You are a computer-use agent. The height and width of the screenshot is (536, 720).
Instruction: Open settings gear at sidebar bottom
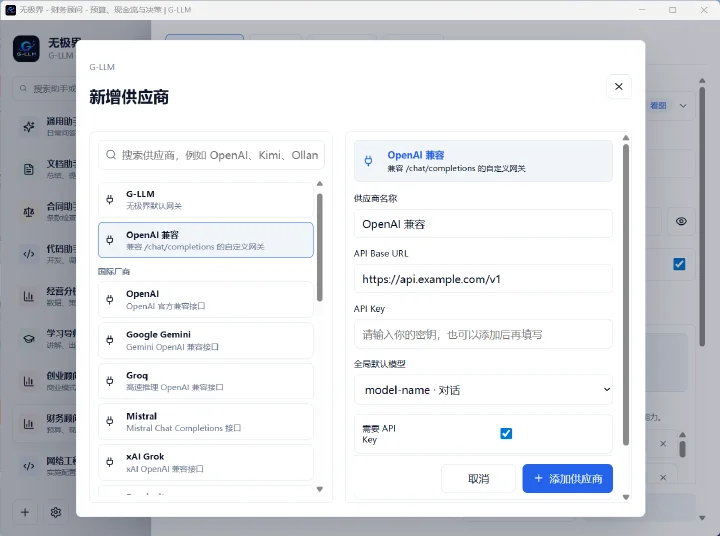pos(56,512)
